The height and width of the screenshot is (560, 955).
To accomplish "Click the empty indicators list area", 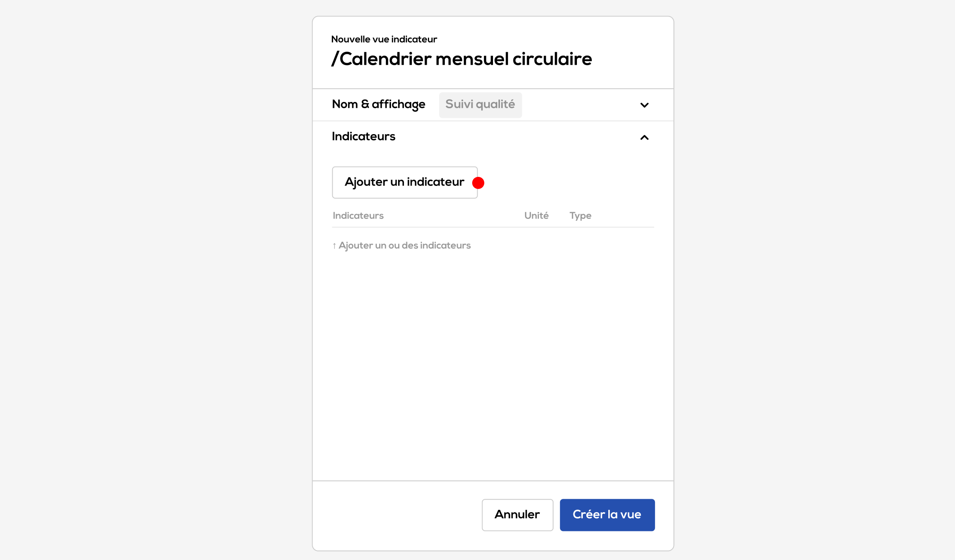I will 493,365.
